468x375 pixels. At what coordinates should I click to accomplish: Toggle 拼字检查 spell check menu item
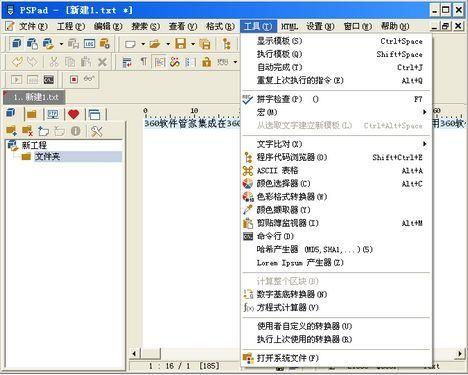[x=336, y=99]
